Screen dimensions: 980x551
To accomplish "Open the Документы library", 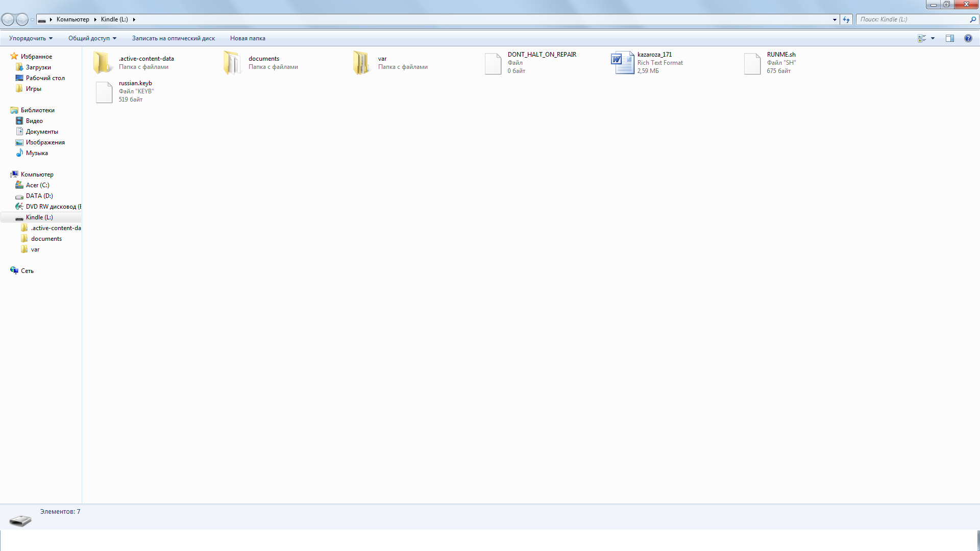I will (x=42, y=132).
